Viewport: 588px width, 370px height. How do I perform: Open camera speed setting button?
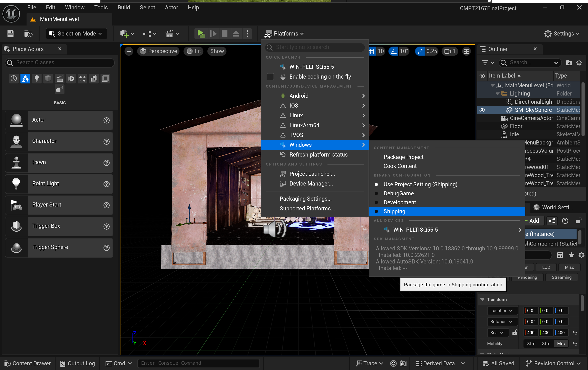click(x=450, y=51)
